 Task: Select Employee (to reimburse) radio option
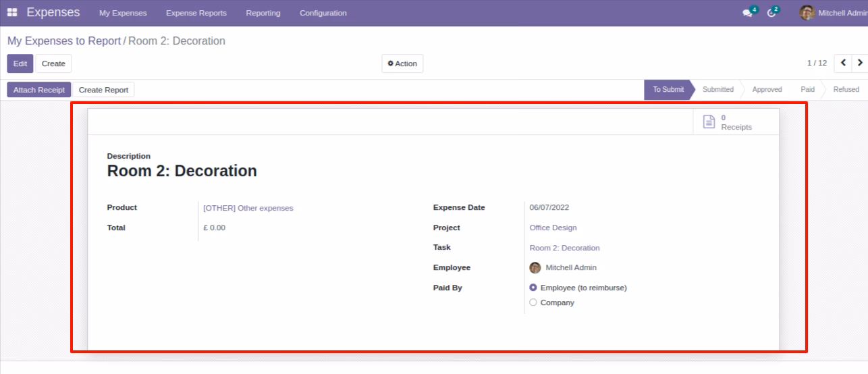[533, 288]
